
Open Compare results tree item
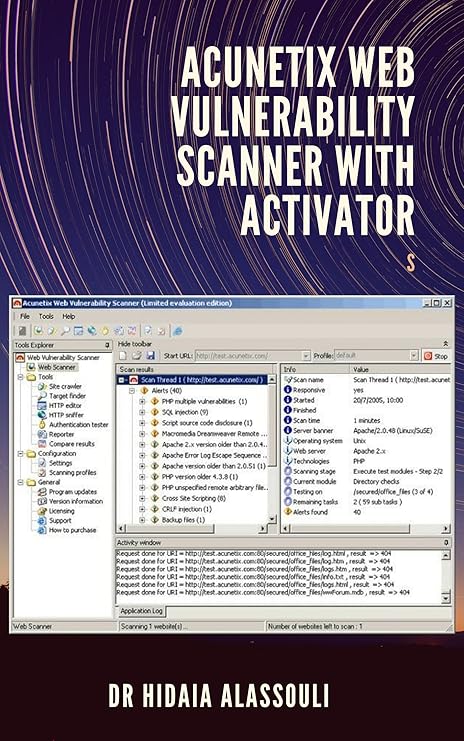[x=71, y=443]
